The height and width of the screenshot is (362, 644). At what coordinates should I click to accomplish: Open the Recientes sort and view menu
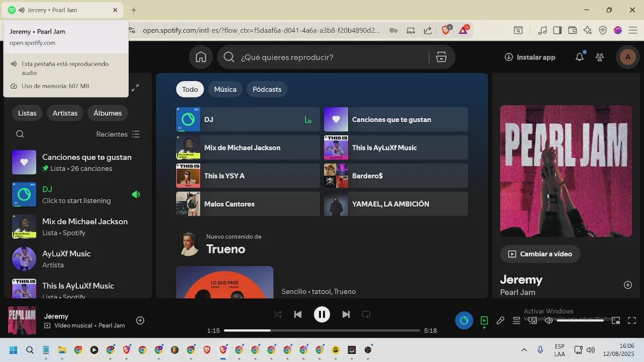(x=118, y=134)
